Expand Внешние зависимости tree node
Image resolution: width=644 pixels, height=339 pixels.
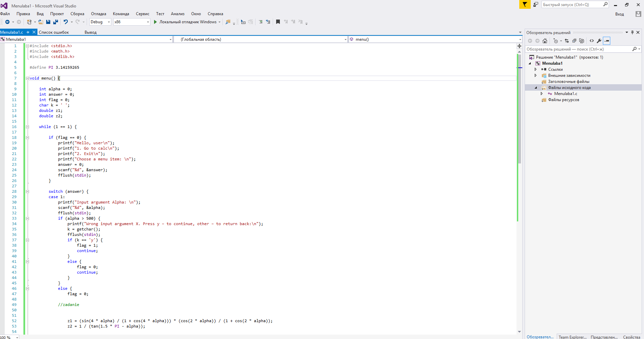tap(535, 75)
